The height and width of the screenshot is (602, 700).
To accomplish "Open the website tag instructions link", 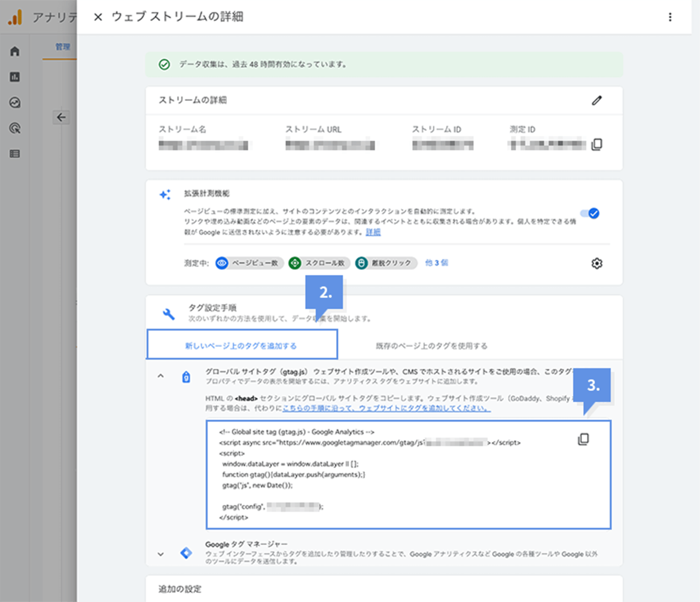I will (x=386, y=409).
